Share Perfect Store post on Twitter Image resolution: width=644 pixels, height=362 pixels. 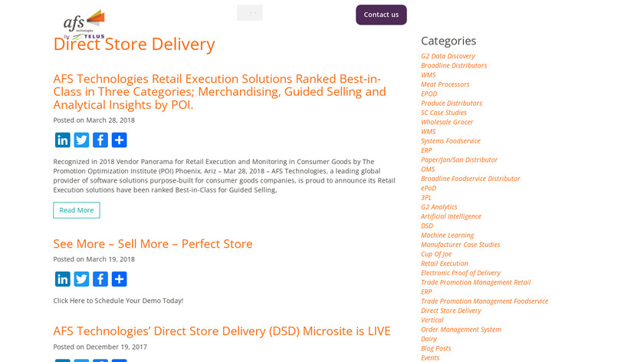(81, 279)
